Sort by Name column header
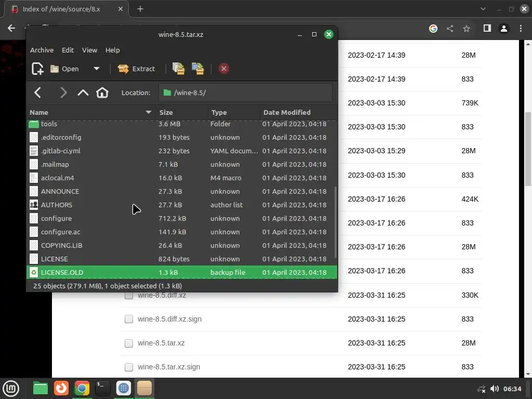Image resolution: width=532 pixels, height=399 pixels. click(x=90, y=112)
